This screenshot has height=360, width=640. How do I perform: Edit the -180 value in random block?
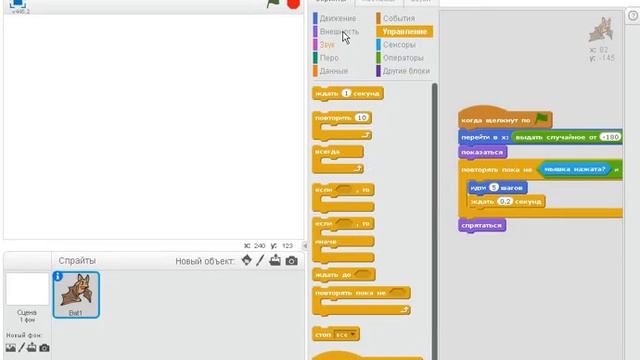pyautogui.click(x=610, y=137)
